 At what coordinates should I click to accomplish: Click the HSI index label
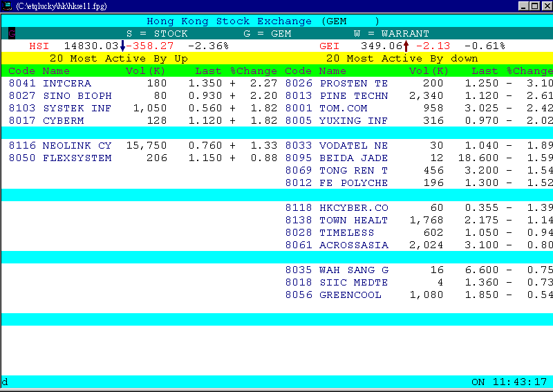coord(39,46)
